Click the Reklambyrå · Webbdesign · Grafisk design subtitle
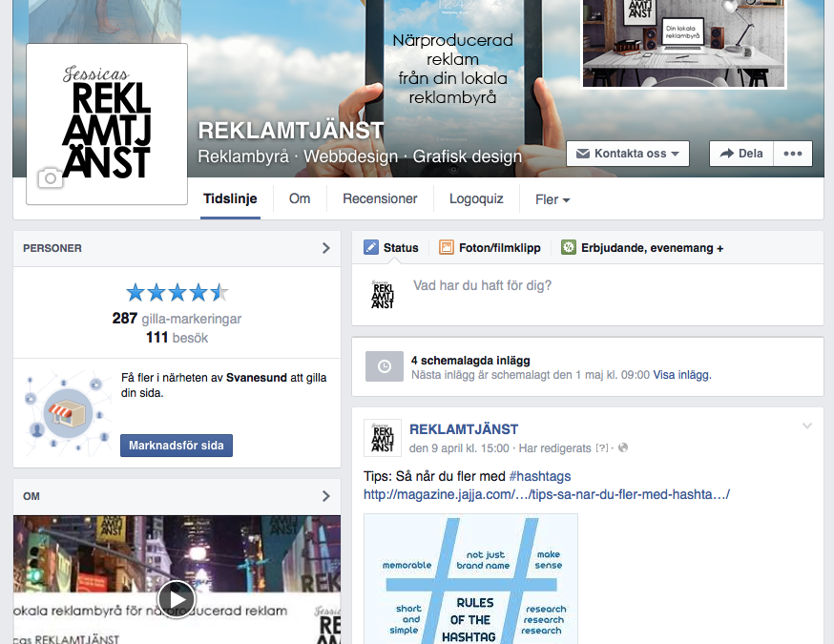 [x=360, y=156]
